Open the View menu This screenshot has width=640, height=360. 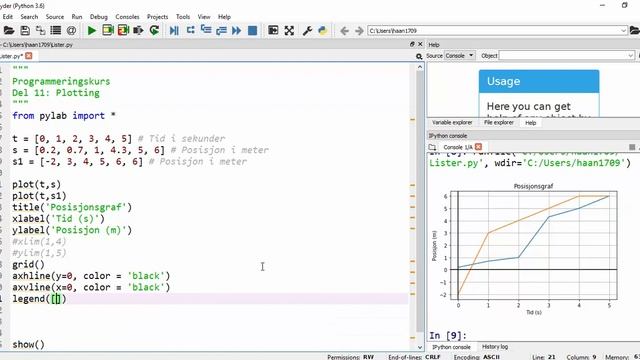pos(204,17)
